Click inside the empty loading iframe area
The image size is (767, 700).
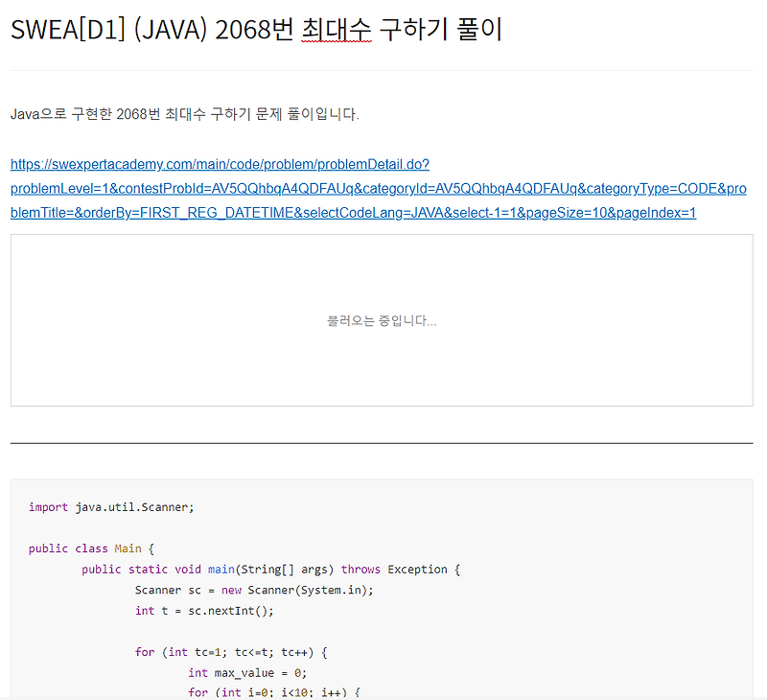[x=383, y=288]
